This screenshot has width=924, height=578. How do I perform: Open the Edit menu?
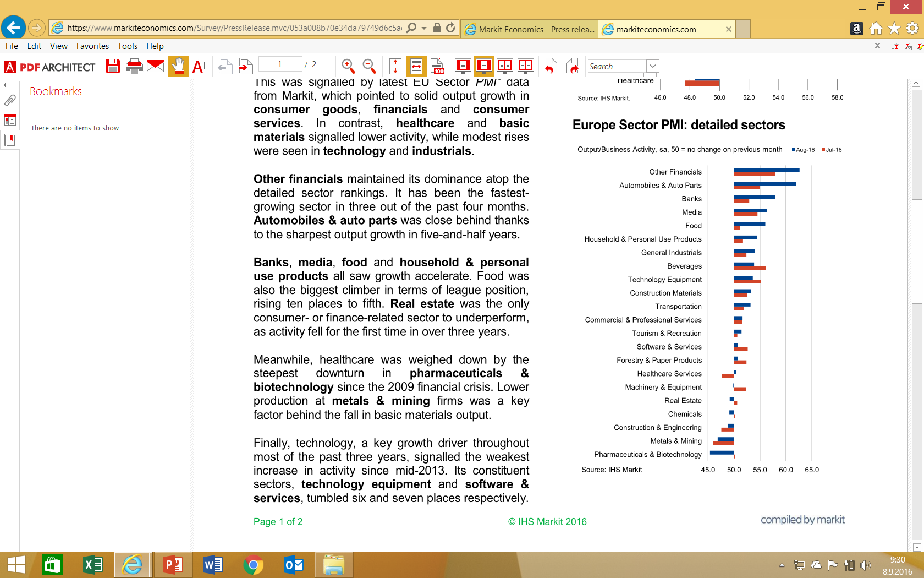tap(34, 46)
